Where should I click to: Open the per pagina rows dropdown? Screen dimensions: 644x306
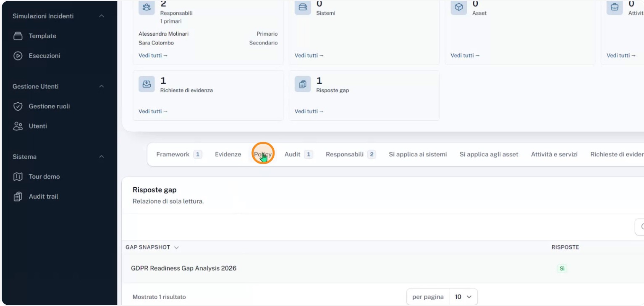[x=463, y=297]
